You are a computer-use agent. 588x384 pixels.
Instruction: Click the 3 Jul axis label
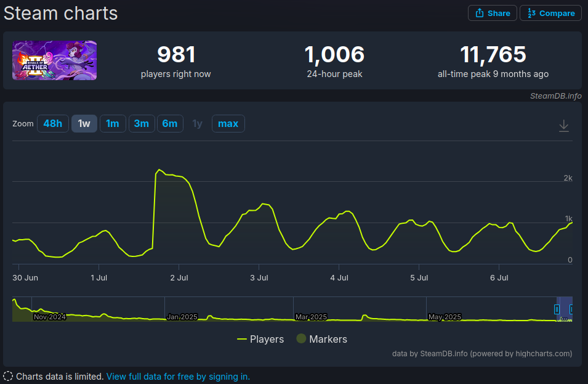pos(259,278)
